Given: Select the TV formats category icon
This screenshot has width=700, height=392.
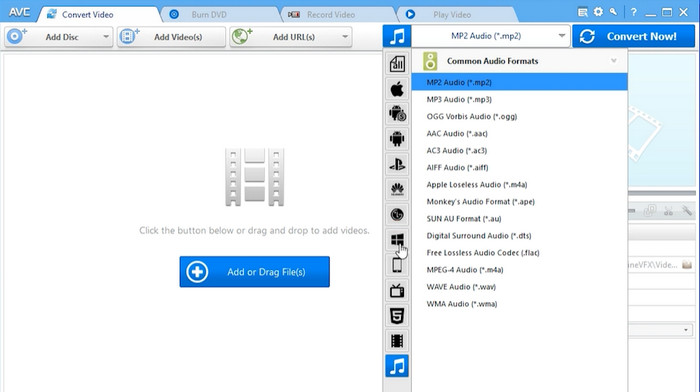Looking at the screenshot, I should click(x=397, y=291).
